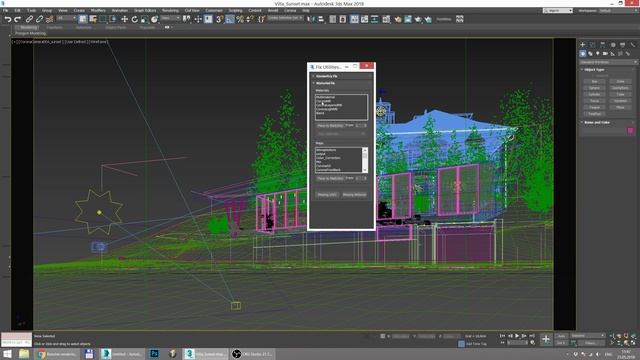This screenshot has width=640, height=360.
Task: Open the reference coordinate system dropdown
Action: [x=170, y=18]
